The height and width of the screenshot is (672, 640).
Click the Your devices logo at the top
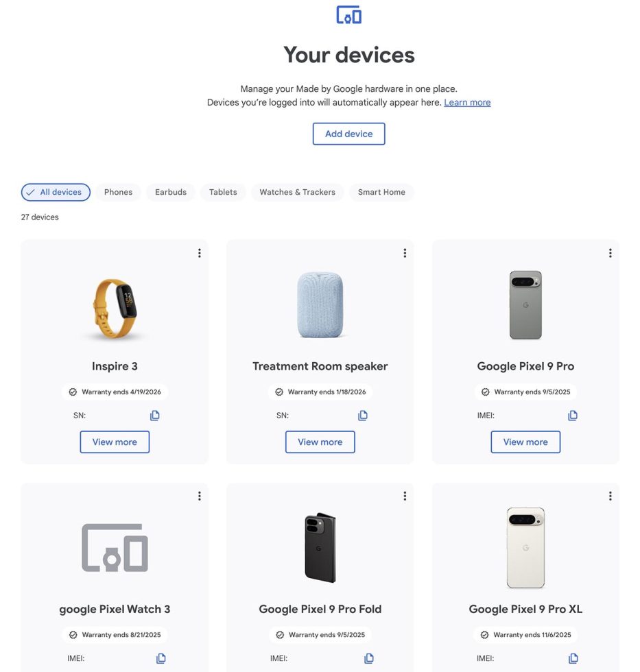coord(349,14)
